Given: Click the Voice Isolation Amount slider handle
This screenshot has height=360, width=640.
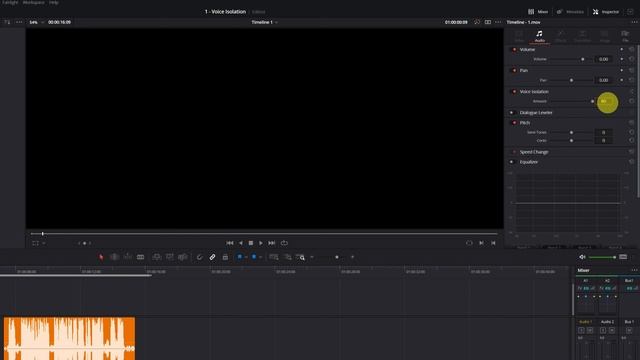Looking at the screenshot, I should 592,101.
